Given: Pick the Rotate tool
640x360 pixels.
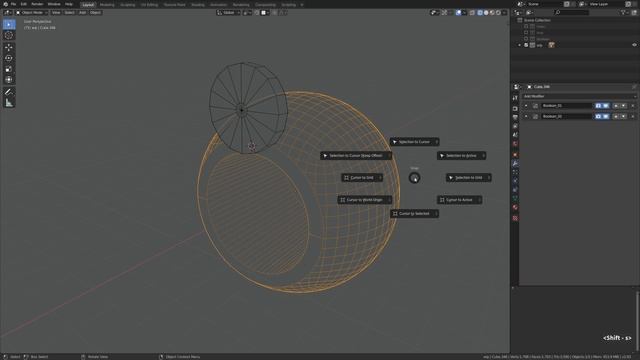Looking at the screenshot, I should 9,58.
